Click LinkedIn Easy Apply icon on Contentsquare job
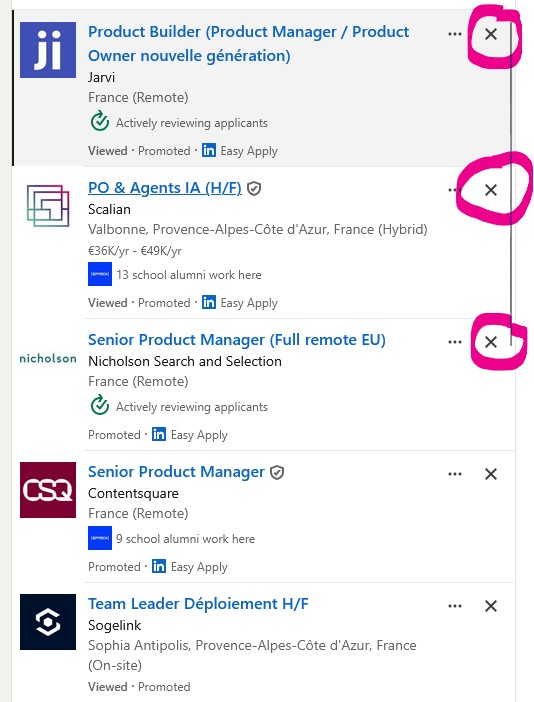Image resolution: width=534 pixels, height=702 pixels. point(159,566)
